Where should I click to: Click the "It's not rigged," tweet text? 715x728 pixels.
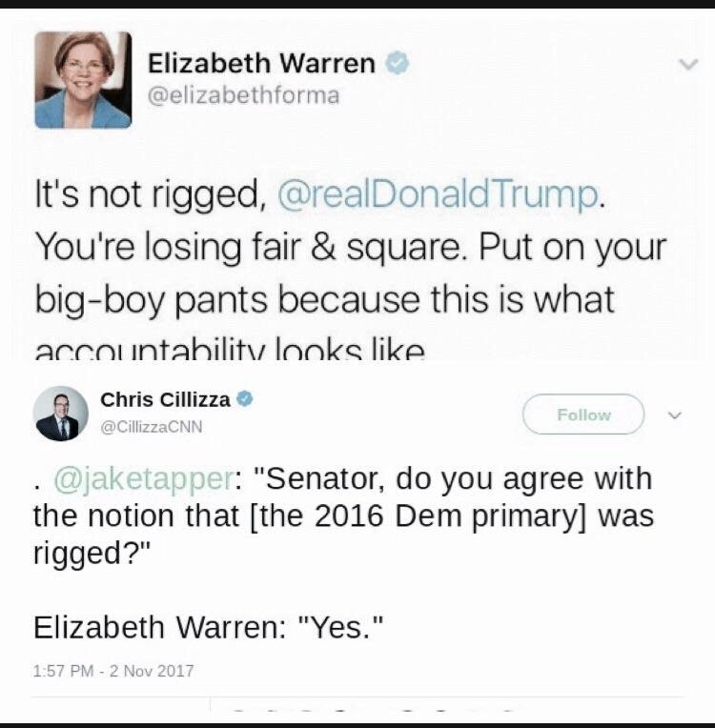tap(148, 195)
